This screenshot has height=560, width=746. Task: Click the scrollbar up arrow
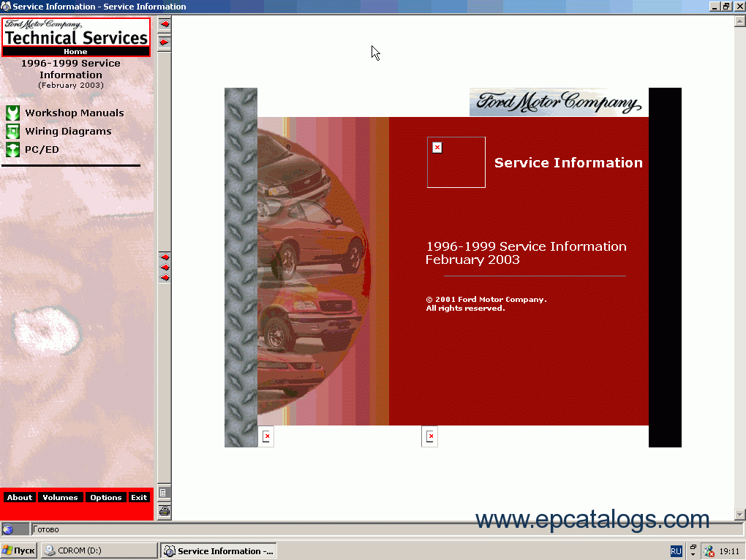tap(740, 21)
